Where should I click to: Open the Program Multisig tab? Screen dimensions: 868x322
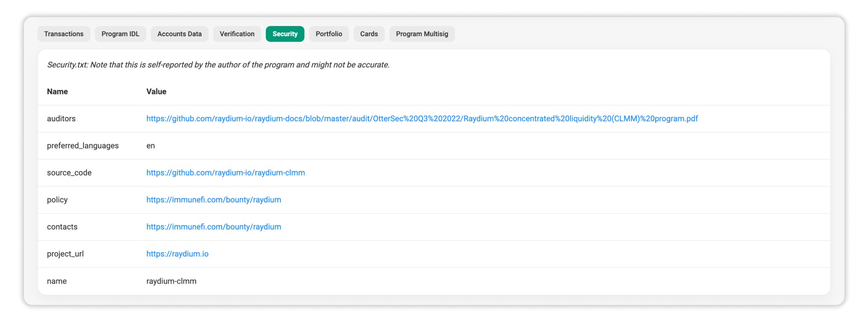point(422,34)
